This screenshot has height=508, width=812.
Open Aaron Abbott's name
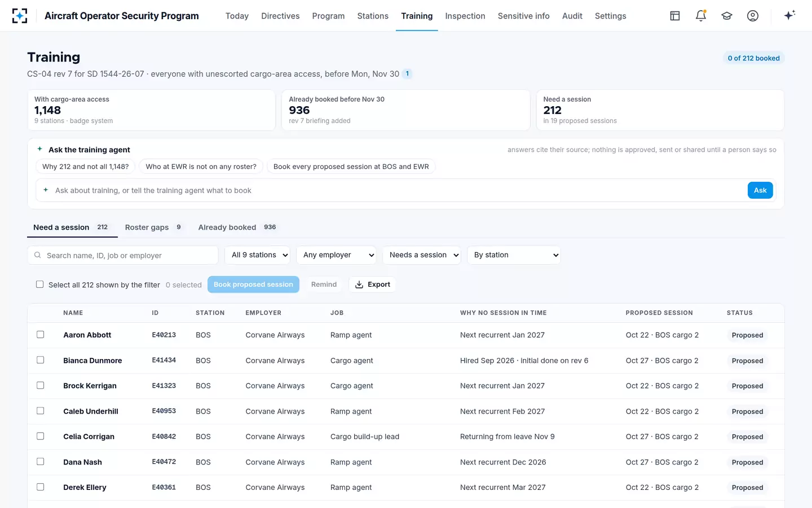pos(87,335)
